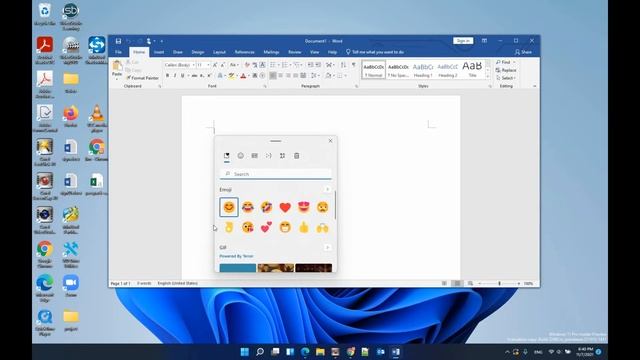Insert the thumbs up emoji
The image size is (640, 360).
click(x=304, y=227)
